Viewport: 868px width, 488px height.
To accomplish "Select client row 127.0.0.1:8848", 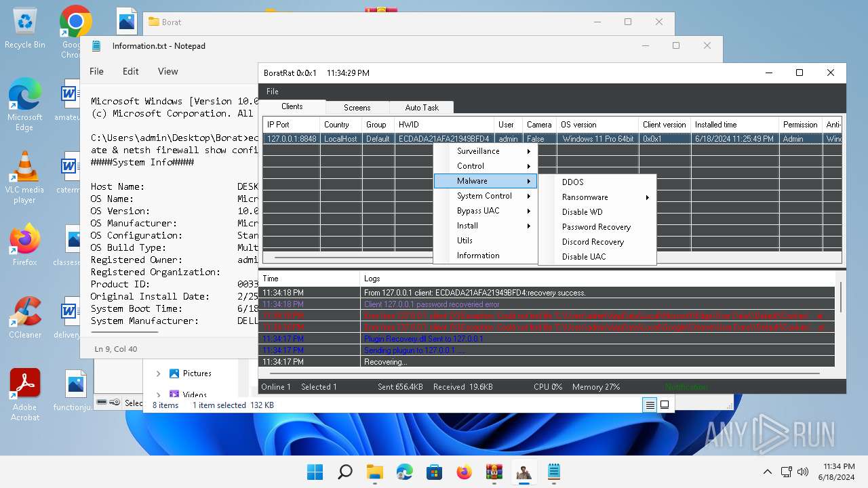I will click(x=553, y=139).
